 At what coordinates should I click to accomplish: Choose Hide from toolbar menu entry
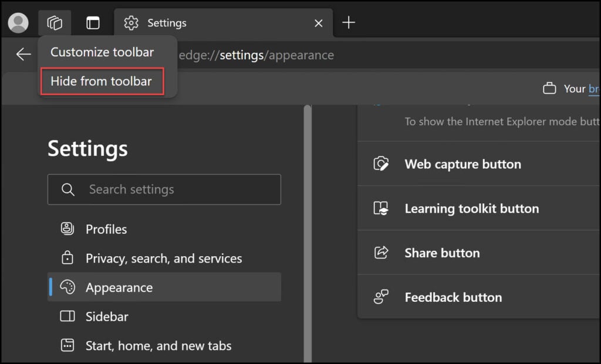pos(102,81)
